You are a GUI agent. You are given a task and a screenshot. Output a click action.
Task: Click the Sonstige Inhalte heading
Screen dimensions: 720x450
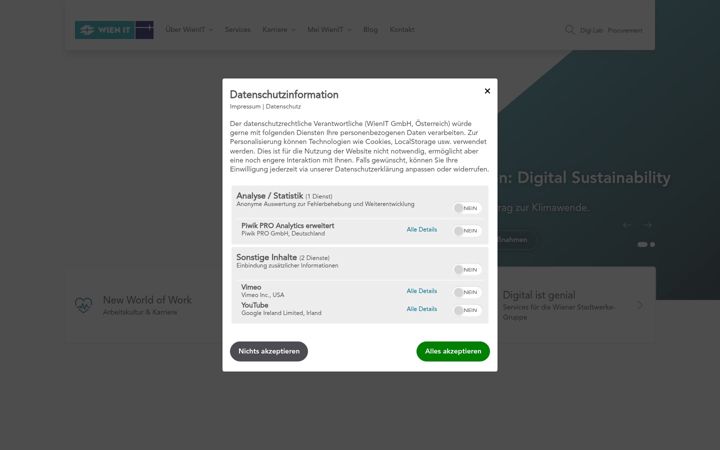[x=266, y=257]
